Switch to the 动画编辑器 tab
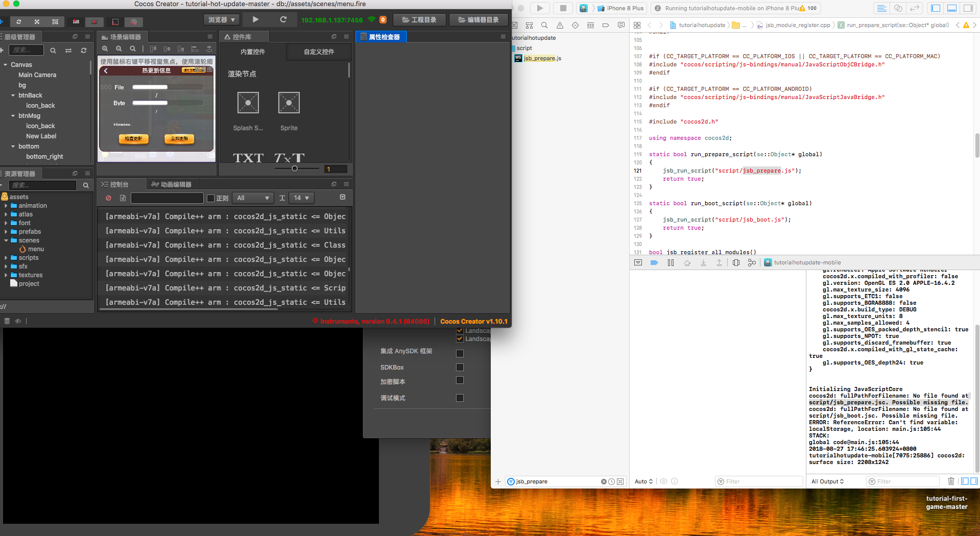980x536 pixels. 172,184
